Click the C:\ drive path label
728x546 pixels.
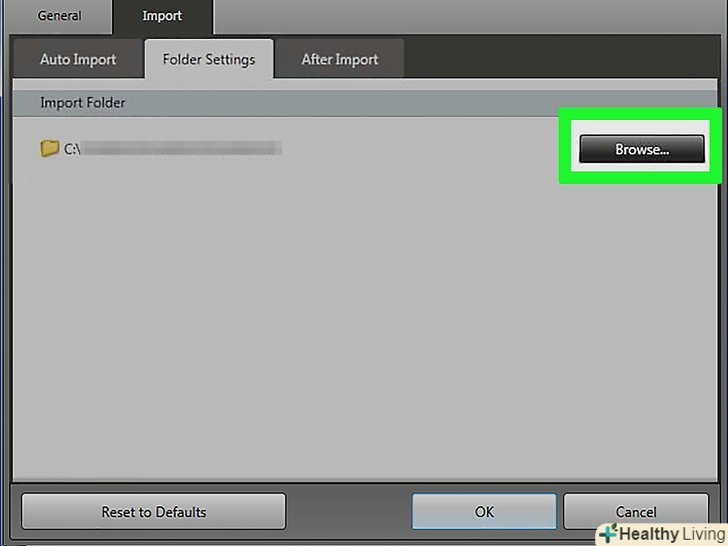click(x=72, y=149)
